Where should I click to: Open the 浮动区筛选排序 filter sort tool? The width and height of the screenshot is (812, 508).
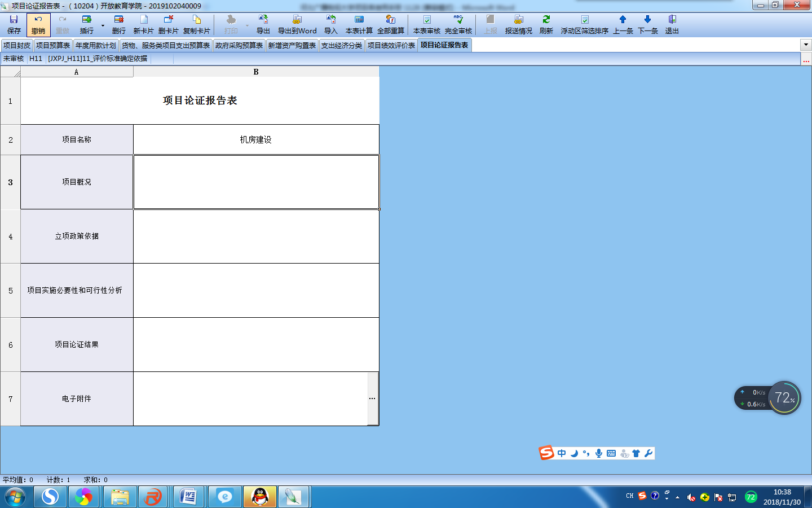tap(584, 25)
